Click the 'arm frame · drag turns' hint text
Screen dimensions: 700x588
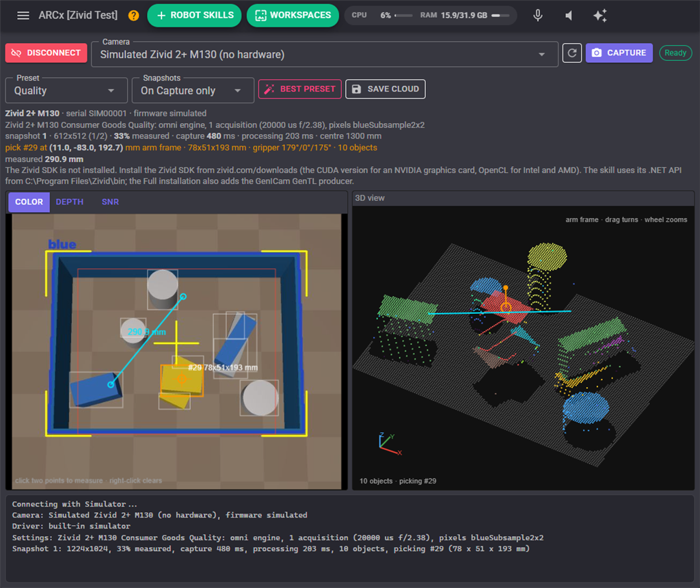[x=626, y=219]
